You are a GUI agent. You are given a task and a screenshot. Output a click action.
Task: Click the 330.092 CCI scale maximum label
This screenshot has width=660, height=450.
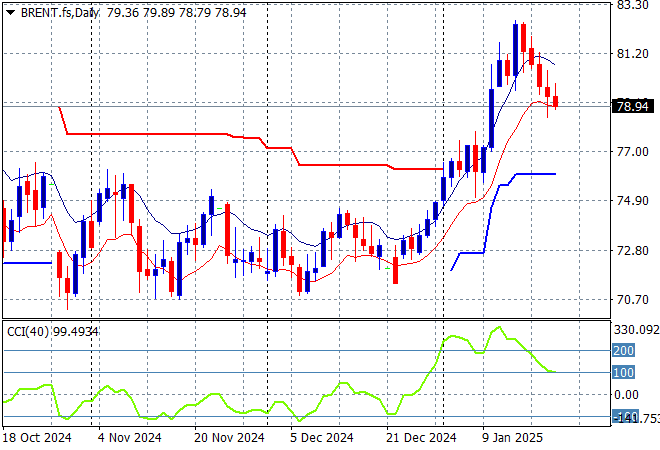636,330
